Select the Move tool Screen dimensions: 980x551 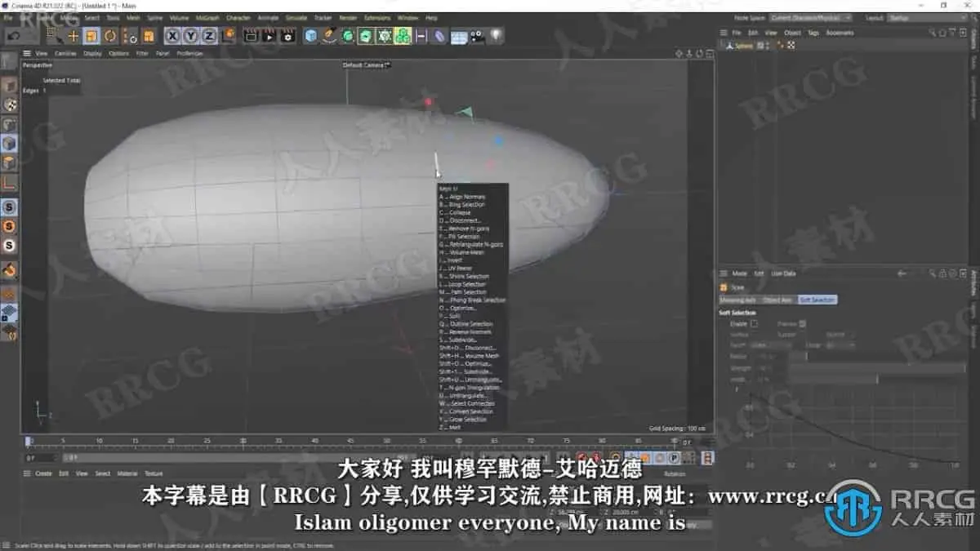73,36
